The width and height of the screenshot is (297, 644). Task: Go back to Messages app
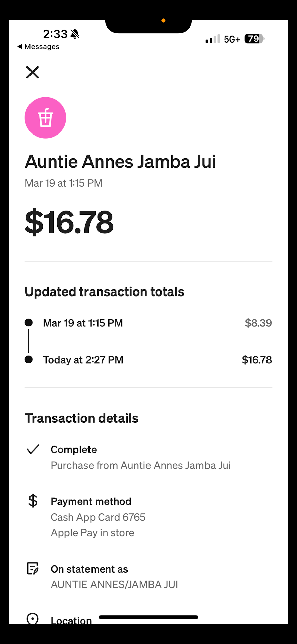(38, 47)
